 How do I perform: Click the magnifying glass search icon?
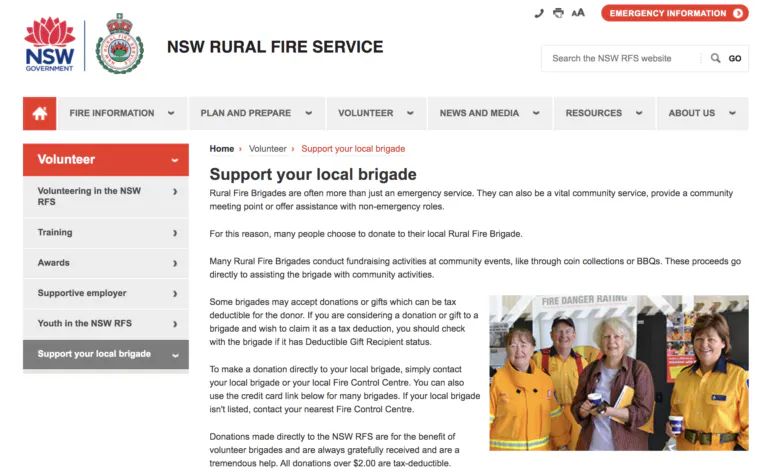(x=716, y=58)
